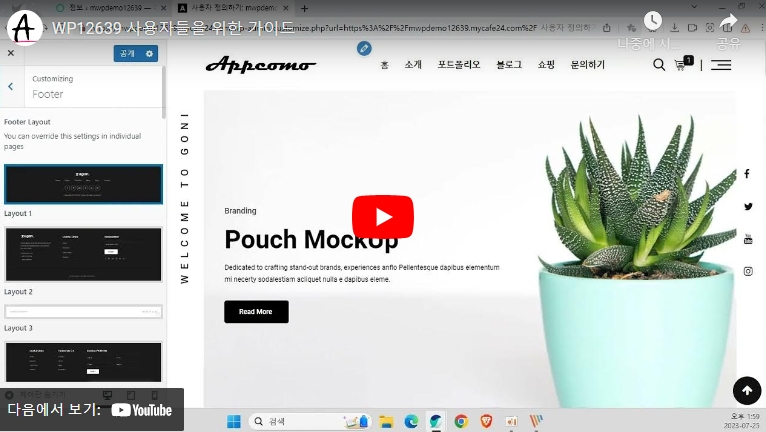Image resolution: width=766 pixels, height=432 pixels.
Task: Open Brave browser from the taskbar
Action: (486, 421)
